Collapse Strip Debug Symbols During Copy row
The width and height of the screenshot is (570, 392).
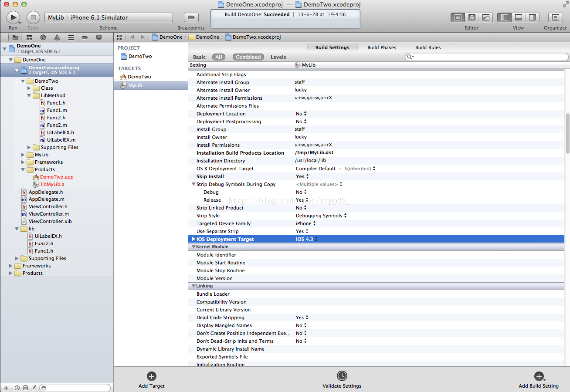(193, 184)
